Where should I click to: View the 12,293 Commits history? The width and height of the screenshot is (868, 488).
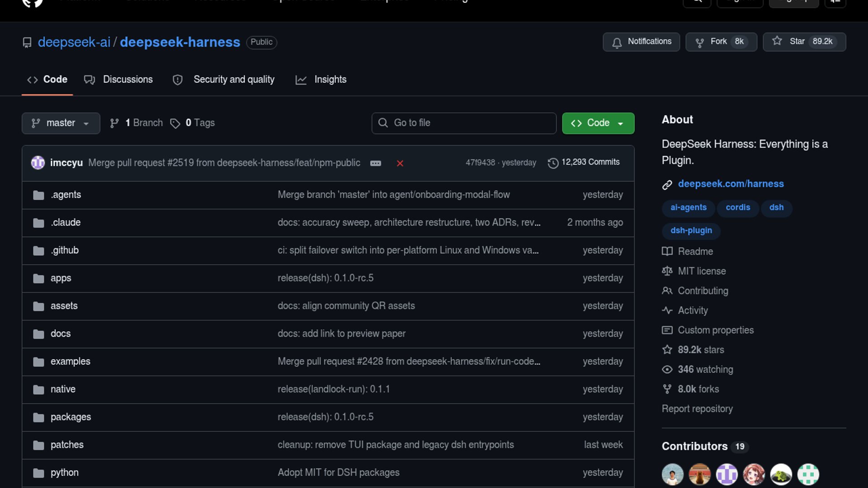[584, 162]
